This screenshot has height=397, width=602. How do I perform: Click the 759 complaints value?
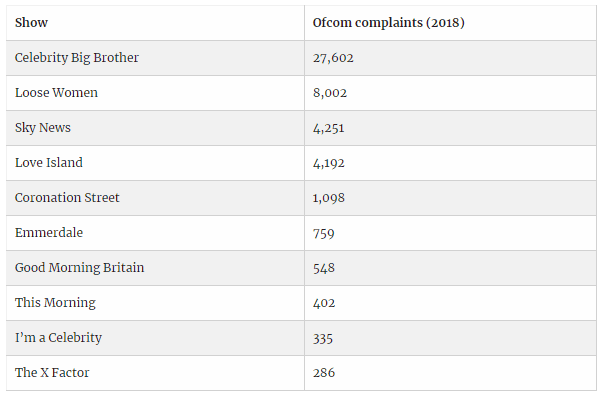tap(324, 233)
